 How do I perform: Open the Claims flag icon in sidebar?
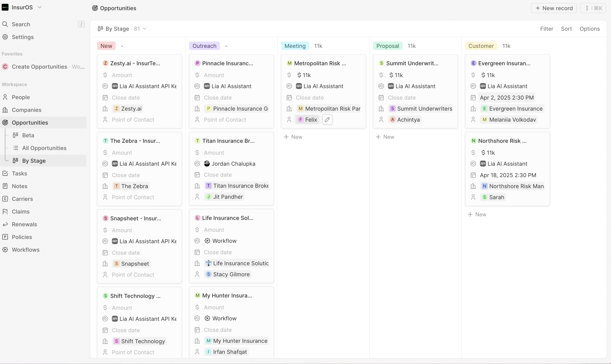click(x=5, y=211)
